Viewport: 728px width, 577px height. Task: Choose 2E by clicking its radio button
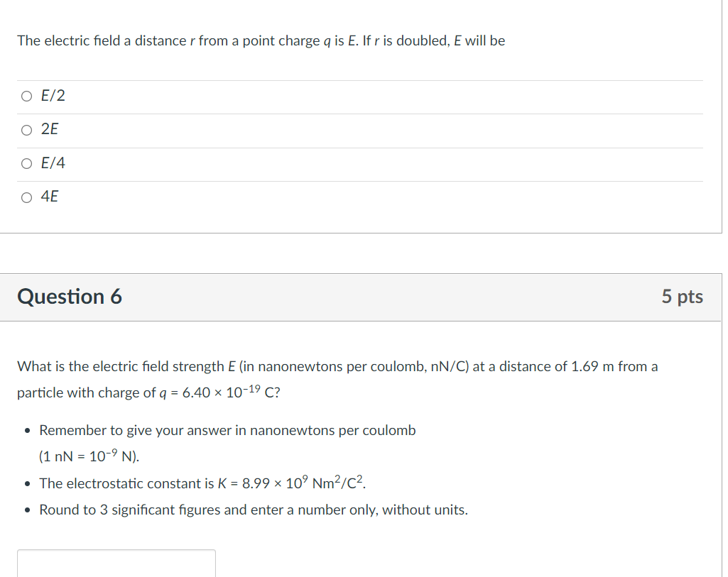[26, 129]
